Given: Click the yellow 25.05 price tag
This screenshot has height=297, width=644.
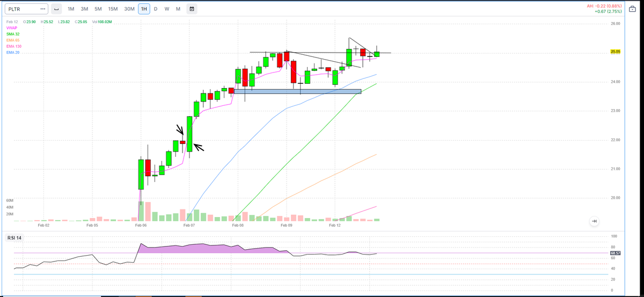Looking at the screenshot, I should click(x=616, y=52).
